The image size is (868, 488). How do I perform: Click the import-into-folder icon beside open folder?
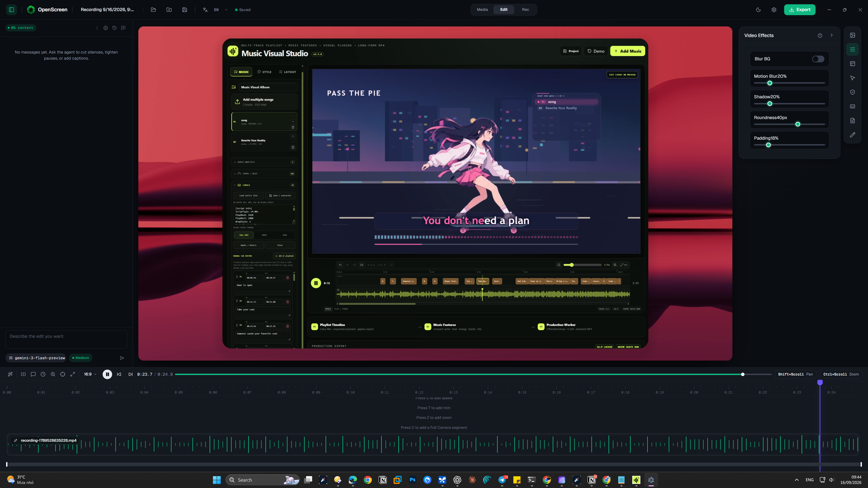169,10
